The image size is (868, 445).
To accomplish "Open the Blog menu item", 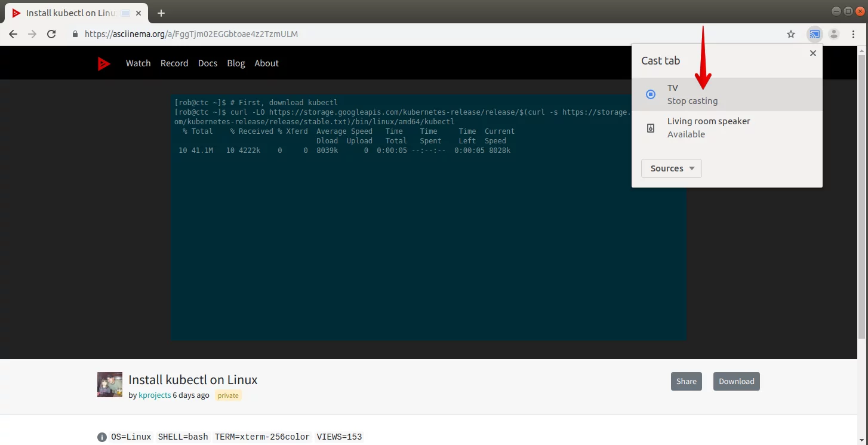I will coord(236,63).
